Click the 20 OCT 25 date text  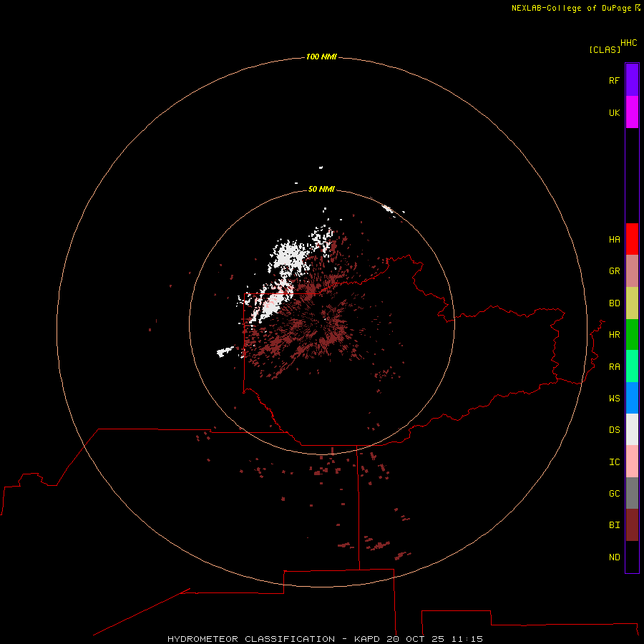pos(415,639)
